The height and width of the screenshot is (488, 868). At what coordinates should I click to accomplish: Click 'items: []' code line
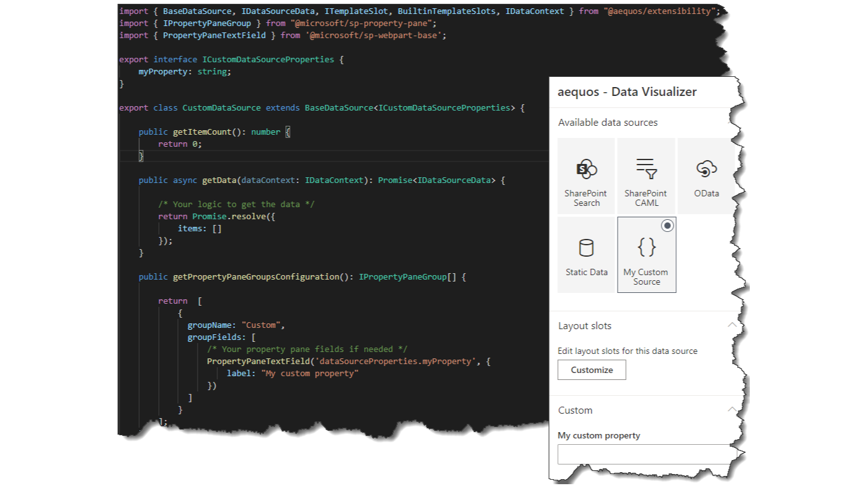pyautogui.click(x=200, y=228)
